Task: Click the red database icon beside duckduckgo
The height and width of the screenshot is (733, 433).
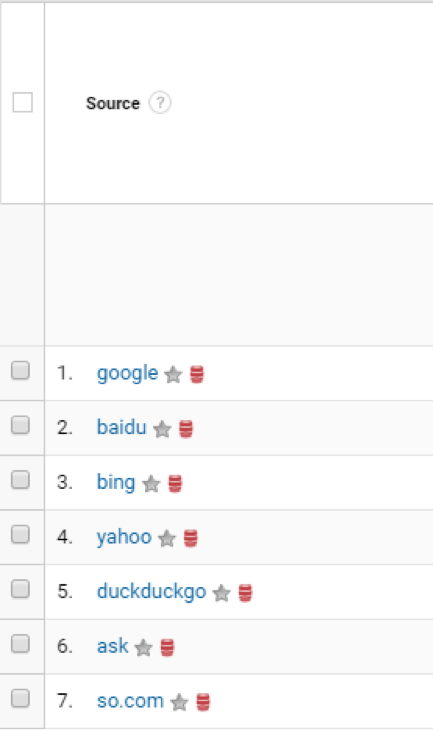Action: coord(245,593)
